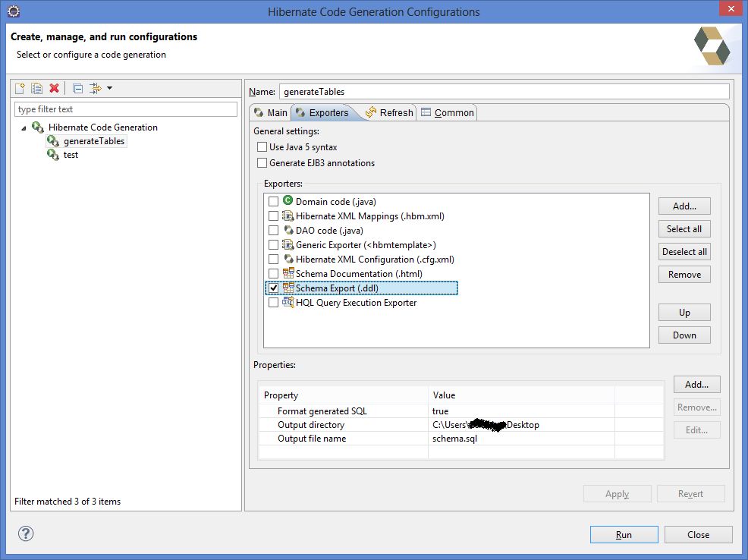Check the Hibernate XML Mappings exporter
Image resolution: width=748 pixels, height=560 pixels.
[x=273, y=216]
